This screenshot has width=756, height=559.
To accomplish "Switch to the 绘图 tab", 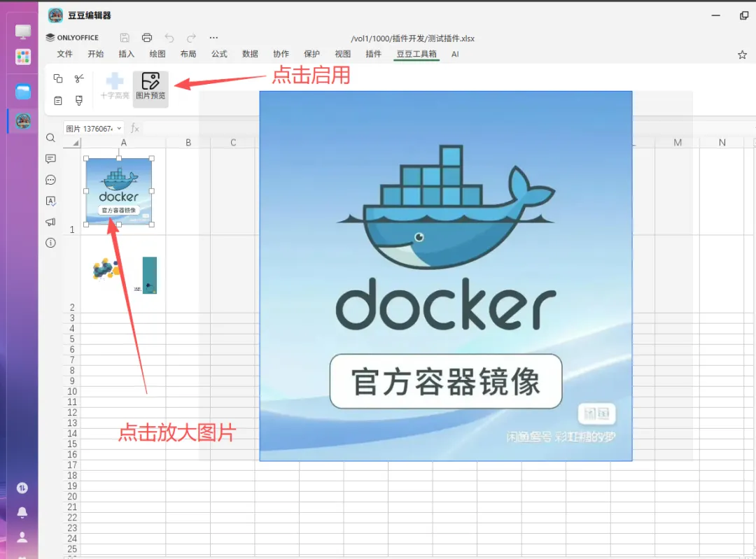I will [157, 54].
